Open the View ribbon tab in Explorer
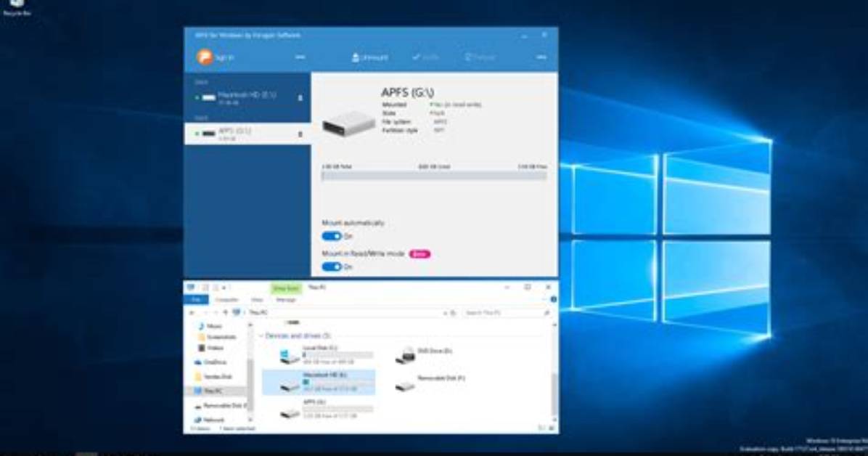 point(257,300)
